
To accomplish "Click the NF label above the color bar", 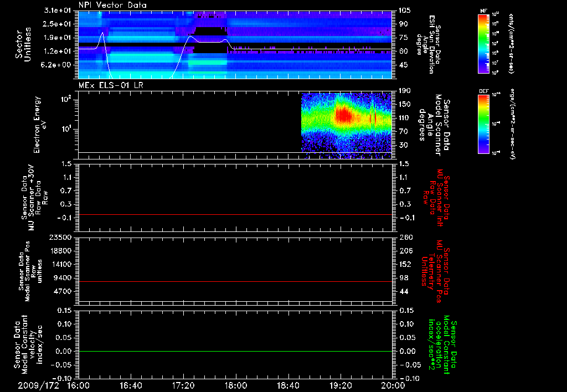I will (483, 11).
